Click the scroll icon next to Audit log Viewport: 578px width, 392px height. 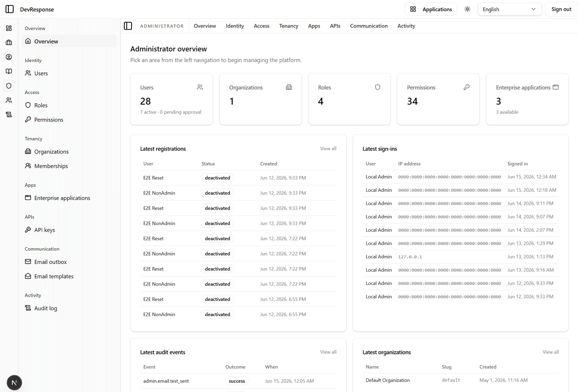[x=28, y=308]
